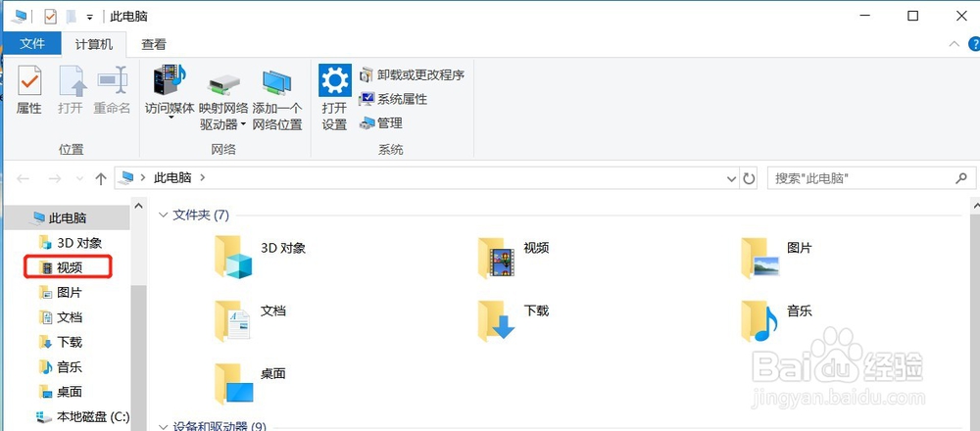Select 桌面 in navigation tree
980x431 pixels.
click(x=61, y=392)
